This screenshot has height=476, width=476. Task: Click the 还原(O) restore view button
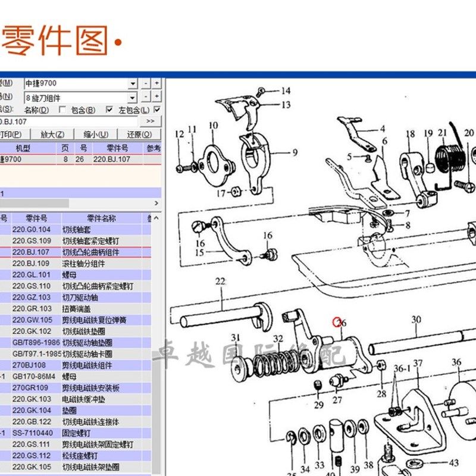point(139,133)
